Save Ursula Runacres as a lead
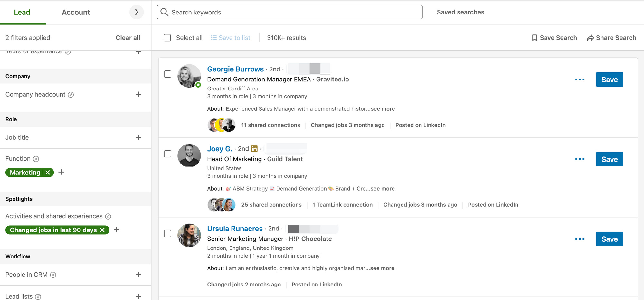 tap(610, 239)
